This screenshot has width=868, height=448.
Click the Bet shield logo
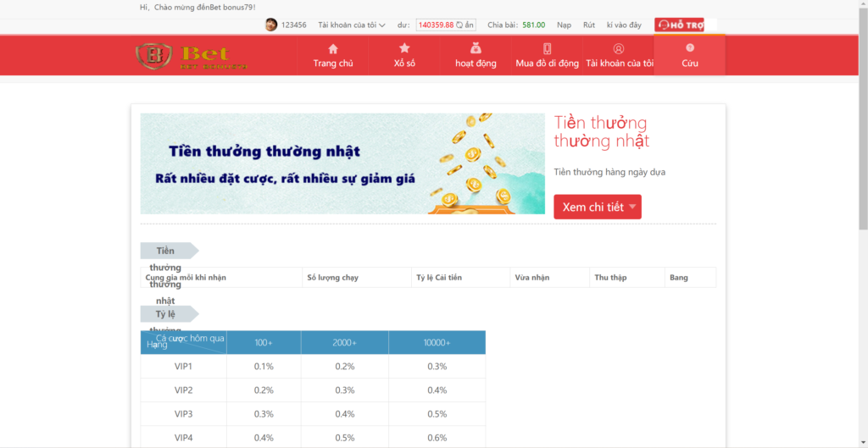[x=153, y=56]
